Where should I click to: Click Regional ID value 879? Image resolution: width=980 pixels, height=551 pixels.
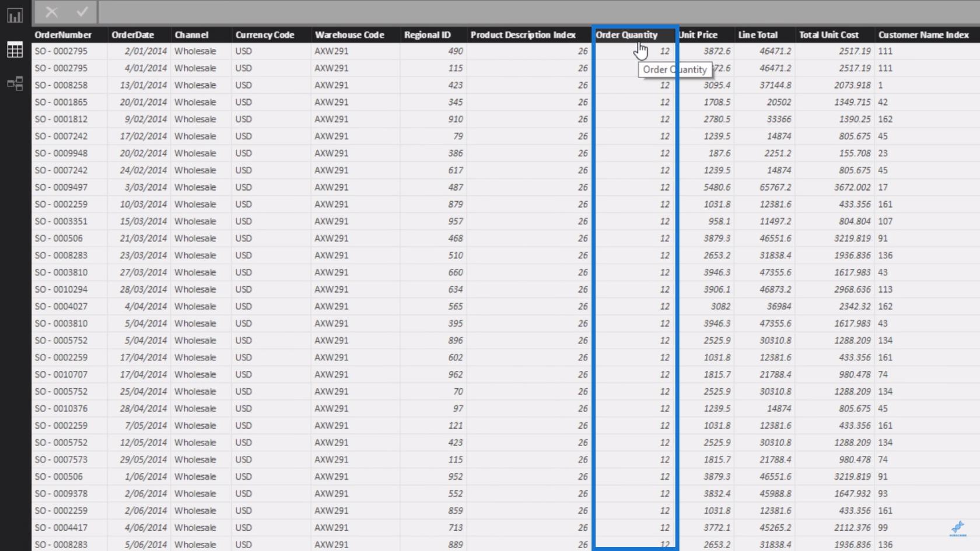coord(456,205)
